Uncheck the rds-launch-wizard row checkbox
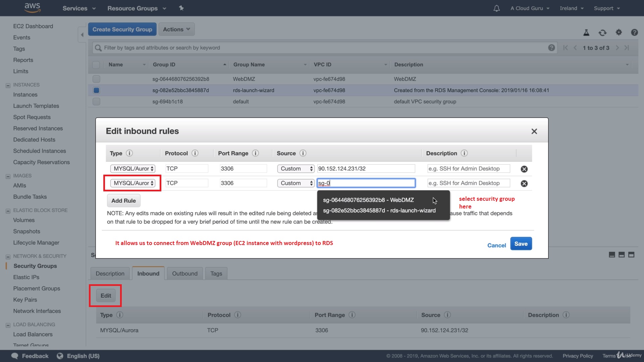This screenshot has width=644, height=362. tap(96, 90)
